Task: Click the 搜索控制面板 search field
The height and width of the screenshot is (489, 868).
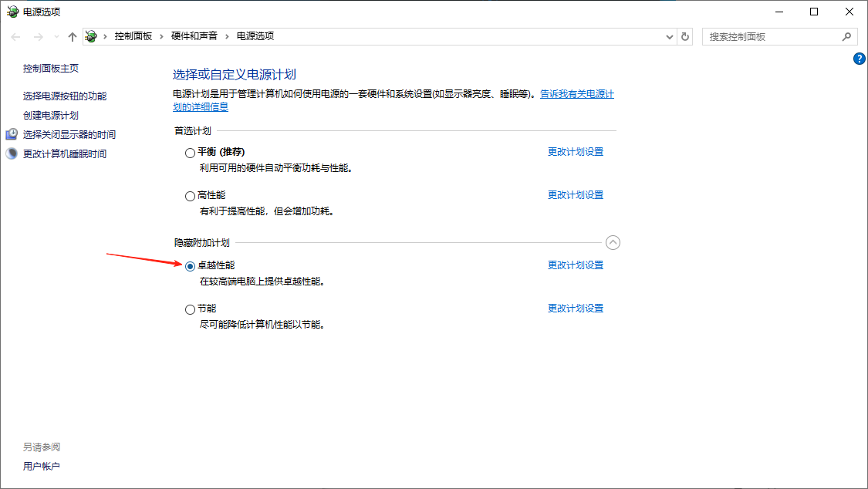Action: click(772, 36)
